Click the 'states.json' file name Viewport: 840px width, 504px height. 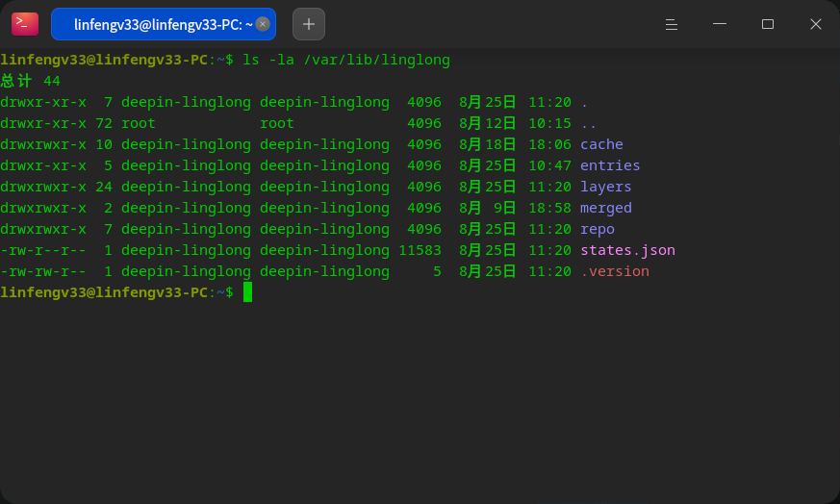628,250
